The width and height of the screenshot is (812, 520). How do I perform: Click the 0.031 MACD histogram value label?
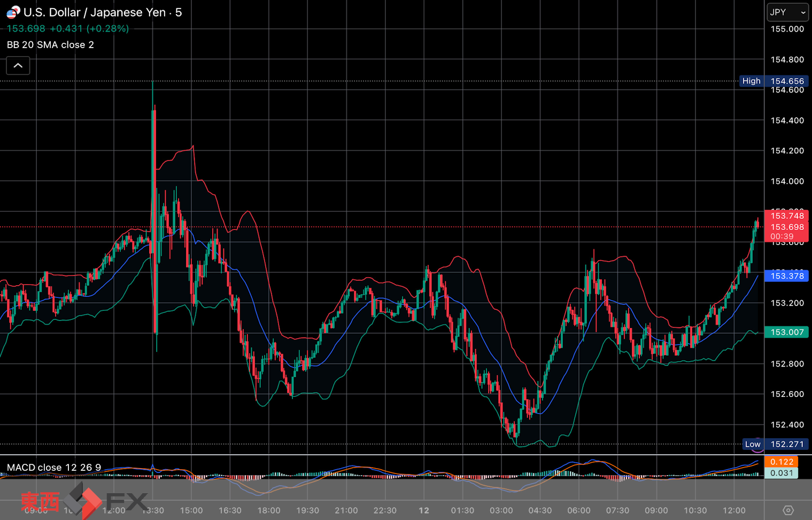coord(782,473)
